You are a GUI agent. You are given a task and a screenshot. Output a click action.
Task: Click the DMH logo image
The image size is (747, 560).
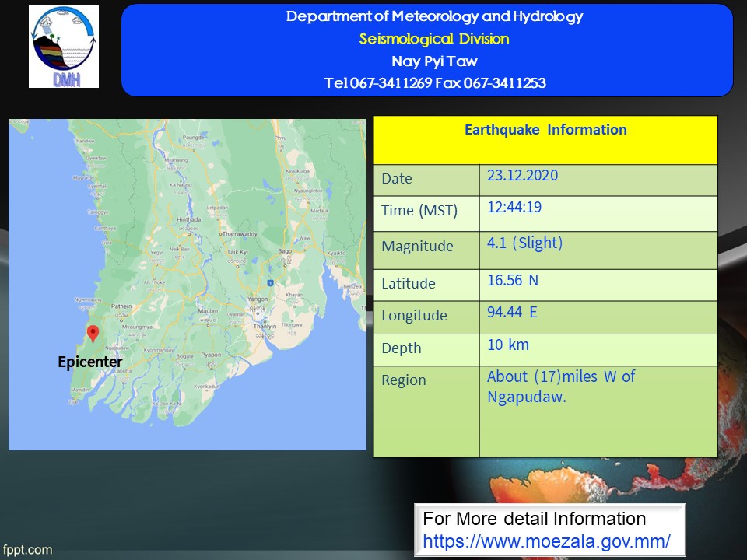[64, 47]
